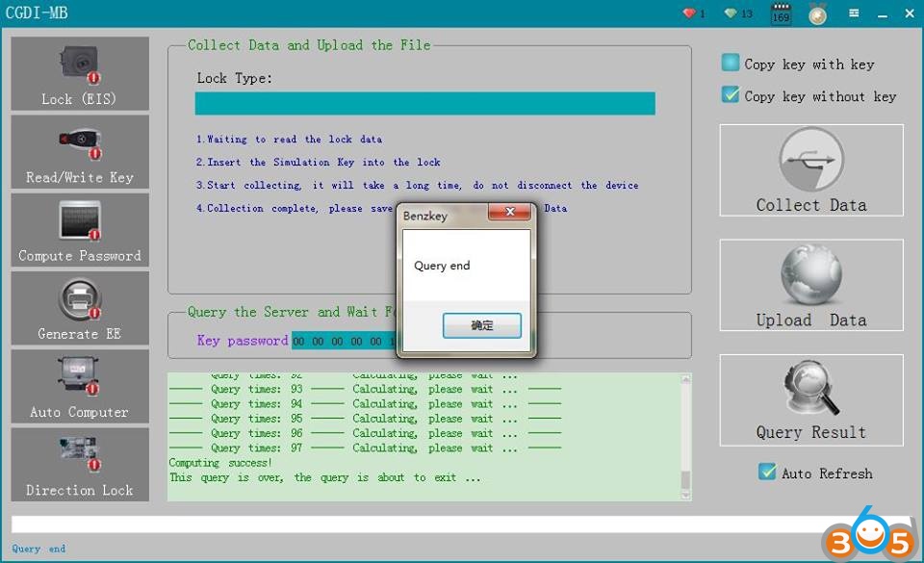Click the medal badge icon
This screenshot has height=563, width=924.
tap(817, 14)
